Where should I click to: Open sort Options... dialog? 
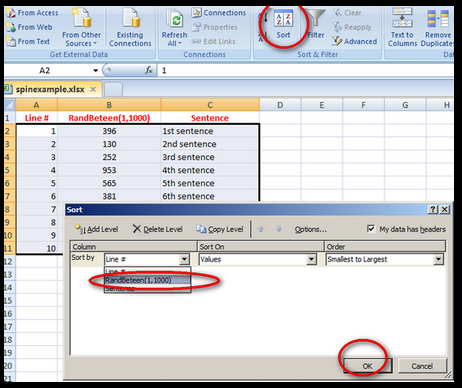click(x=310, y=229)
